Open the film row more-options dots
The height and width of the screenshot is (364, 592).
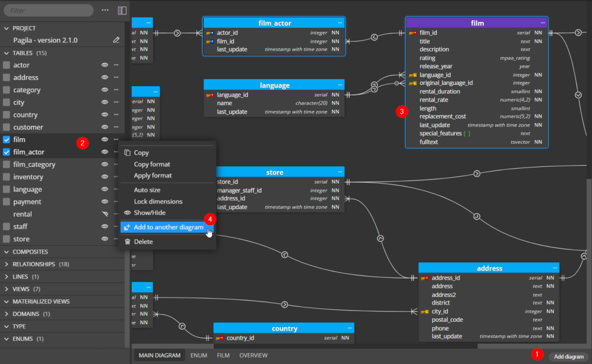116,140
